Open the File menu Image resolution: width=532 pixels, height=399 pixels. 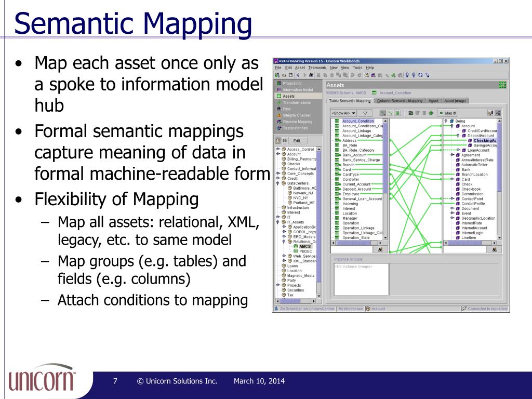[x=278, y=68]
